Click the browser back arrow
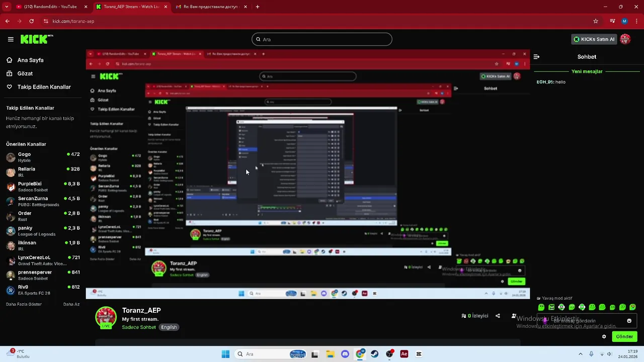Viewport: 644px width, 362px height. pos(7,21)
